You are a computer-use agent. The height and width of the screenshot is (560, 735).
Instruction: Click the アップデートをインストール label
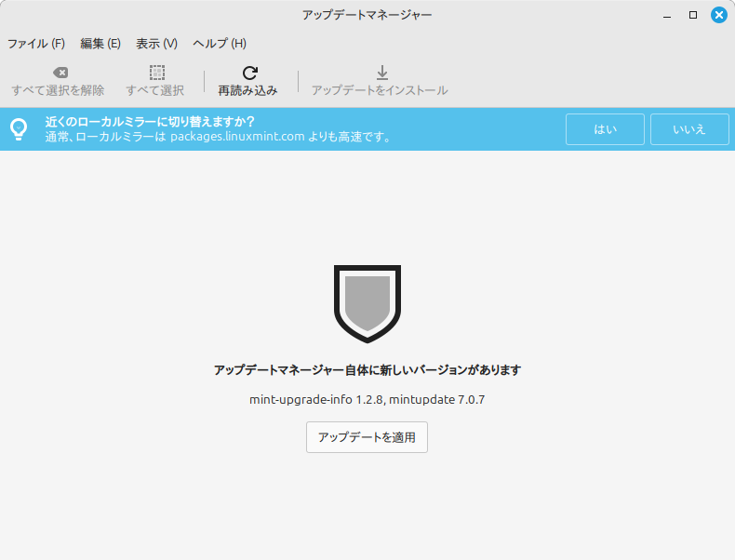[381, 90]
